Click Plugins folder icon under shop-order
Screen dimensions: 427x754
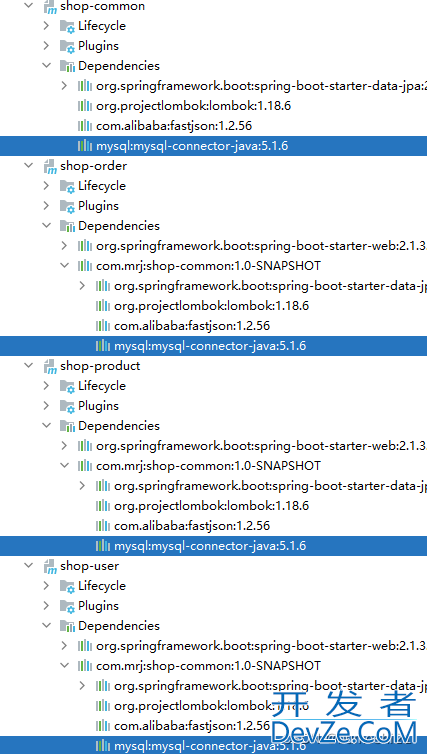(x=67, y=206)
